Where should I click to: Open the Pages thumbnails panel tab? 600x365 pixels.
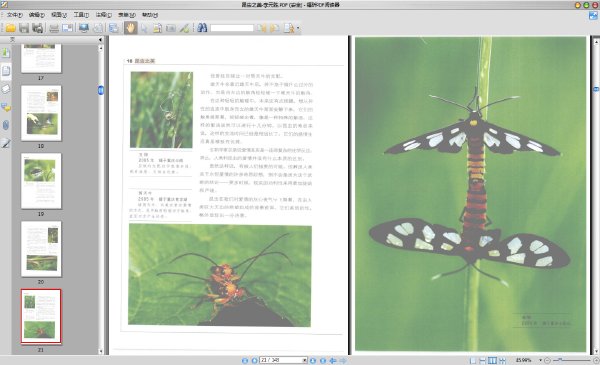pyautogui.click(x=6, y=71)
